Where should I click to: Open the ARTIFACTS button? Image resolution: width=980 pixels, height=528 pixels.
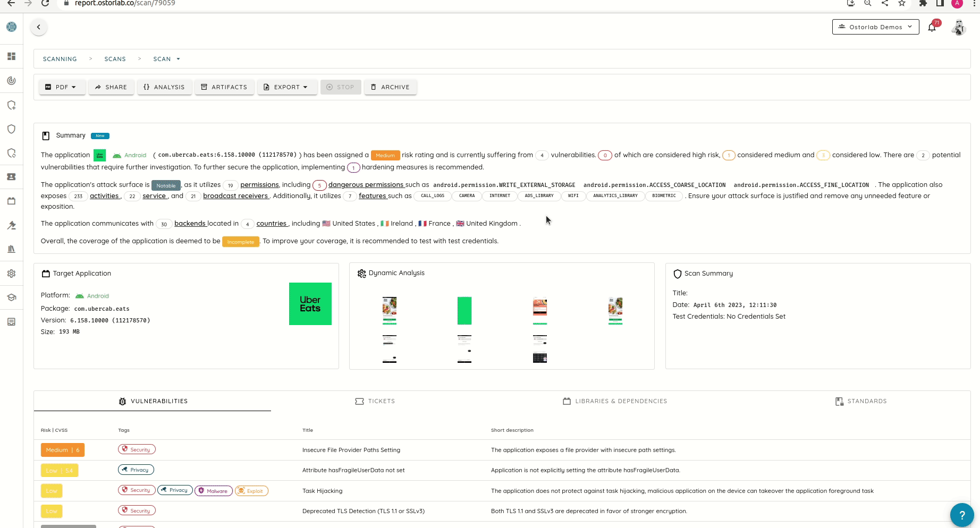(x=224, y=87)
